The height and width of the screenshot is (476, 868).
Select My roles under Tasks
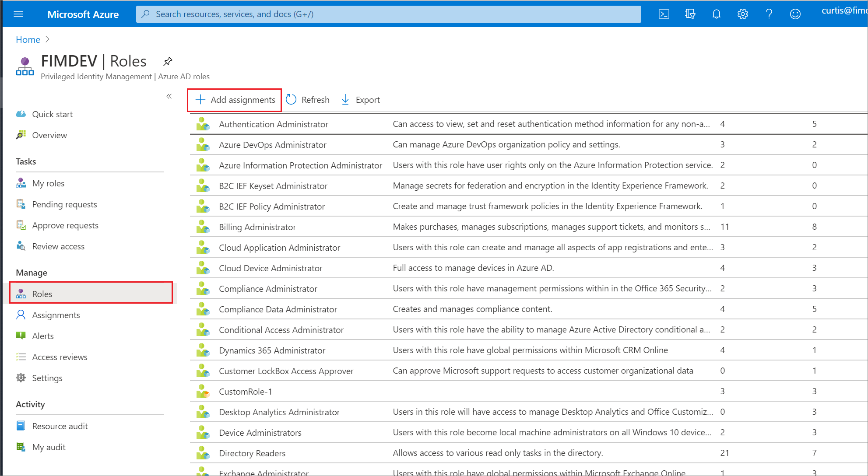48,183
